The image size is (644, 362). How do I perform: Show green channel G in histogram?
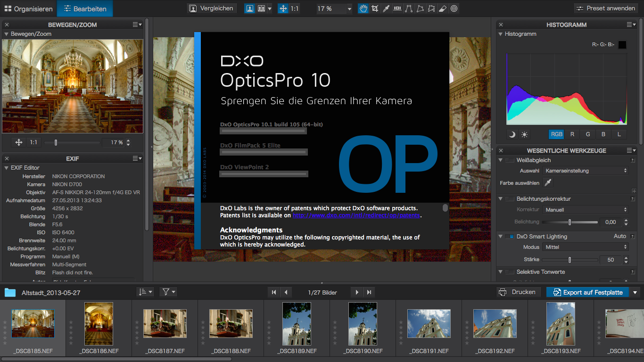pos(588,134)
